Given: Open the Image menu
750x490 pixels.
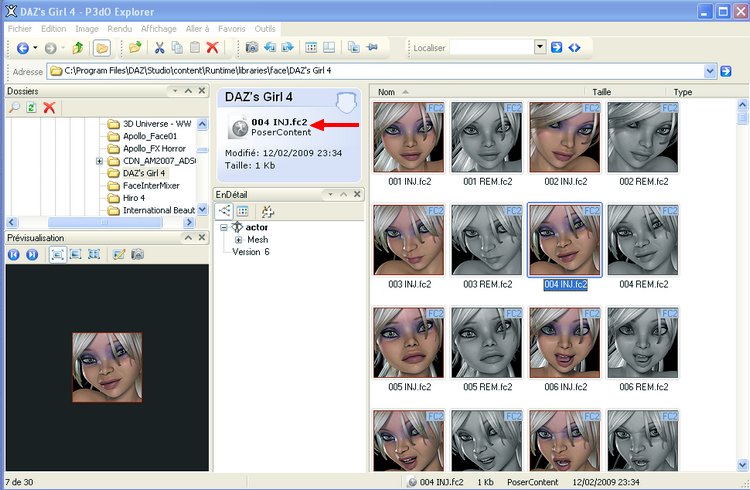Looking at the screenshot, I should [87, 29].
